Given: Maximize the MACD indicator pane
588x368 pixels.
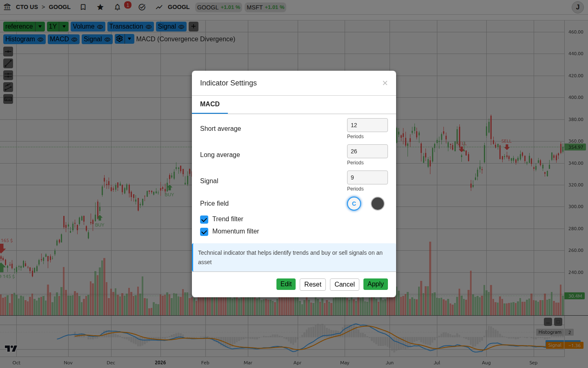Looking at the screenshot, I should (558, 322).
